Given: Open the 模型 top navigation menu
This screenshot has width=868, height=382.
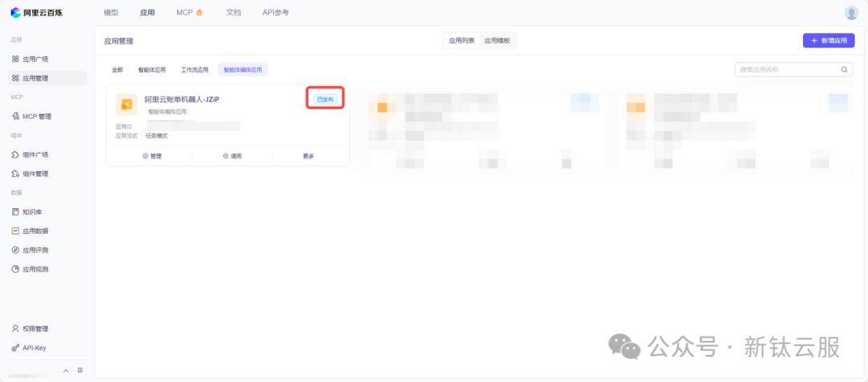Looking at the screenshot, I should click(x=111, y=12).
